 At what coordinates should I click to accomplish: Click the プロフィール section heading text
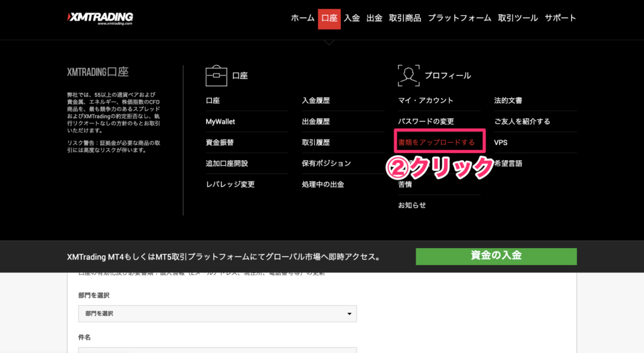point(448,76)
